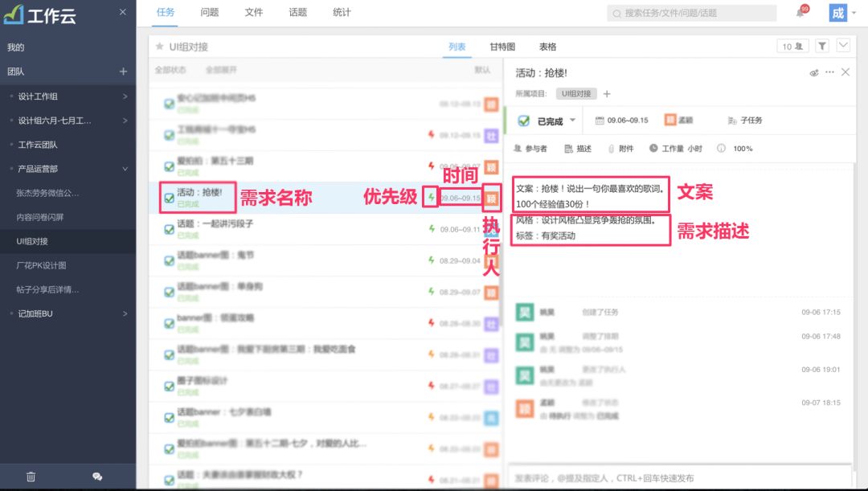Open the dropdown arrow beside the filter button

pos(843,46)
